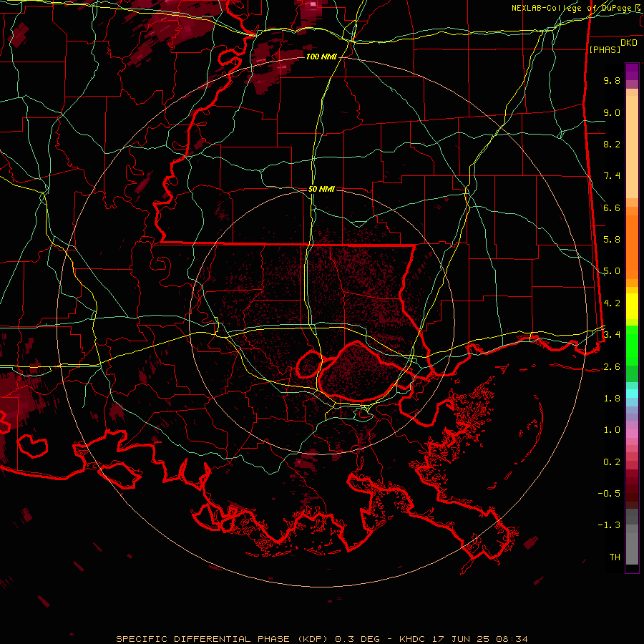Select the yellow band of the color scale
This screenshot has width=644, height=644.
click(x=632, y=306)
